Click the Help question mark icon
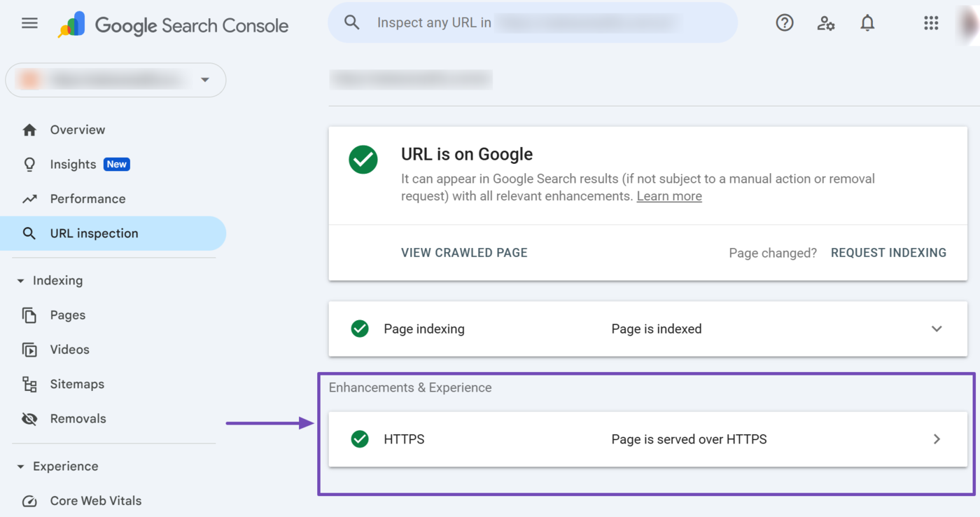Screen dimensions: 980x517 pyautogui.click(x=785, y=23)
